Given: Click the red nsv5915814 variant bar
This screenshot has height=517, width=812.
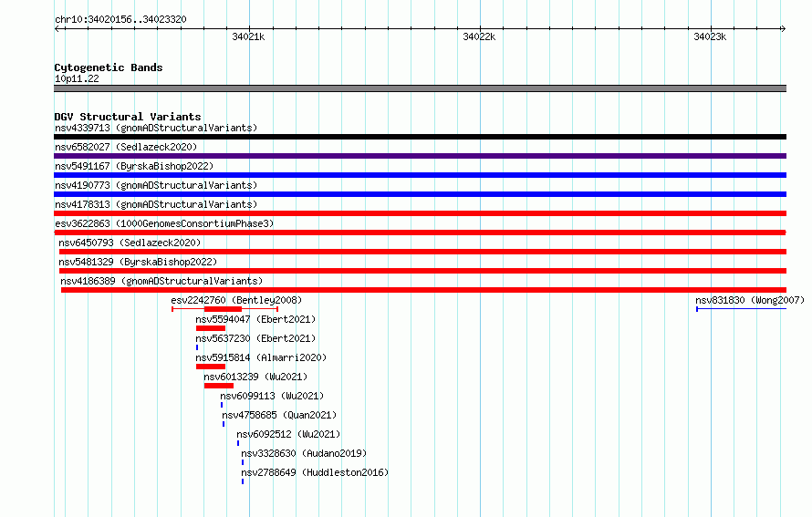Looking at the screenshot, I should click(x=211, y=367).
